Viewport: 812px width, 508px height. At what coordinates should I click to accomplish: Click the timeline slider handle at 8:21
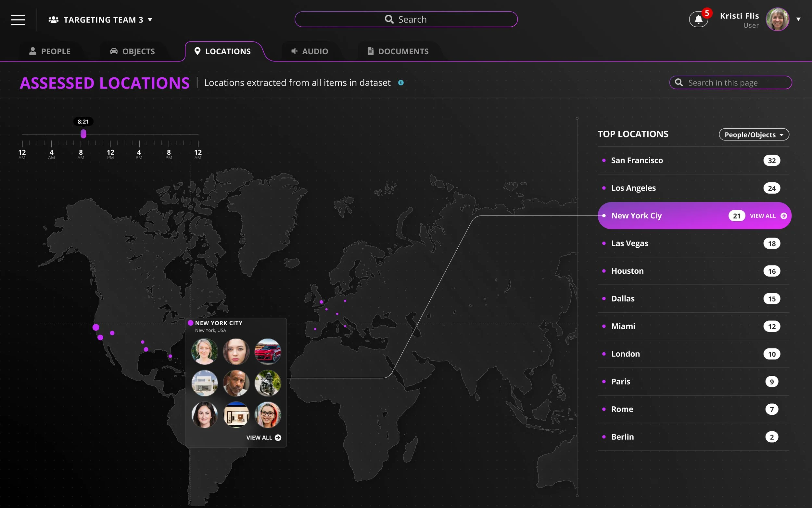83,134
